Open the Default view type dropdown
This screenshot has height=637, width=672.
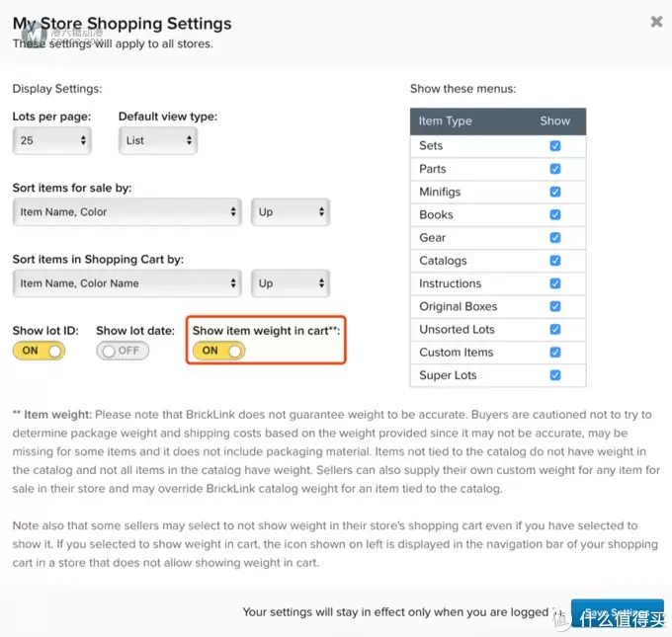click(x=158, y=140)
